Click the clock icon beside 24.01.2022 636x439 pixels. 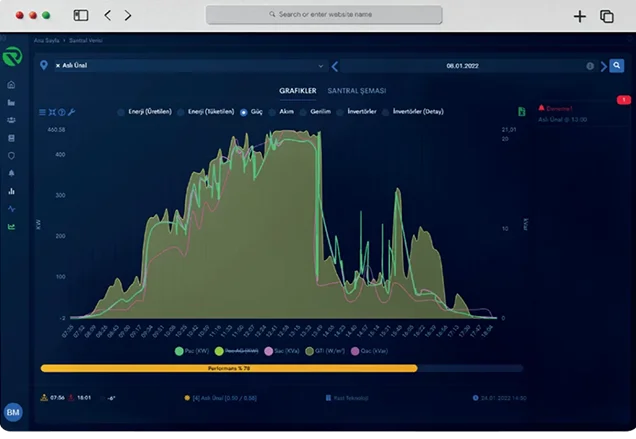point(475,398)
